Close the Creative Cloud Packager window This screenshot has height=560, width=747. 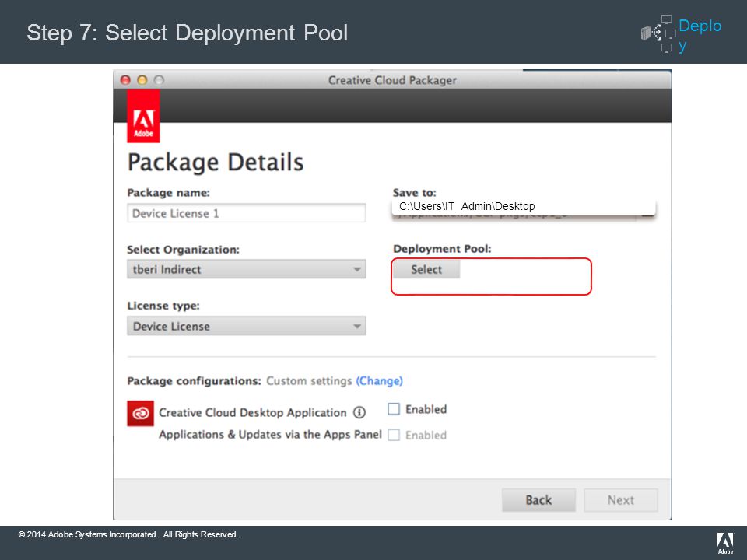point(125,80)
